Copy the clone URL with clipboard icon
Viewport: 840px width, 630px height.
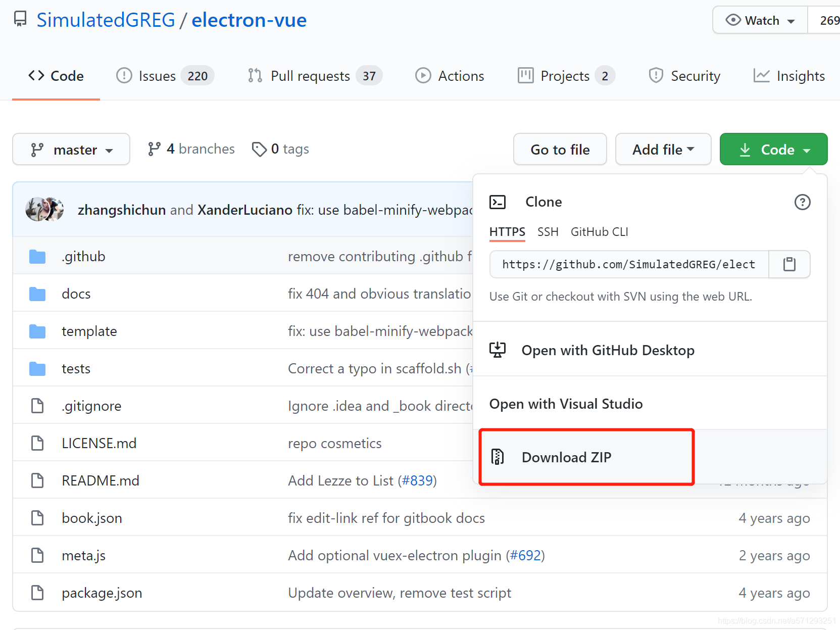789,264
